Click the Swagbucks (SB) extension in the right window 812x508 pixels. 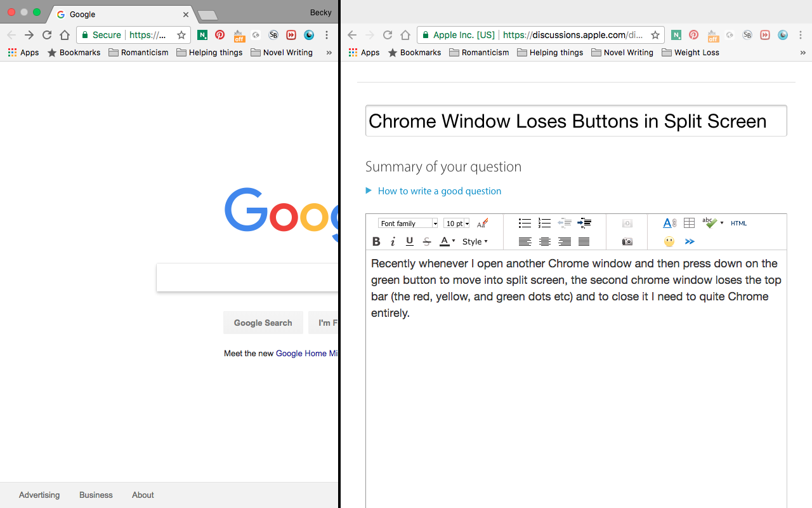click(747, 35)
